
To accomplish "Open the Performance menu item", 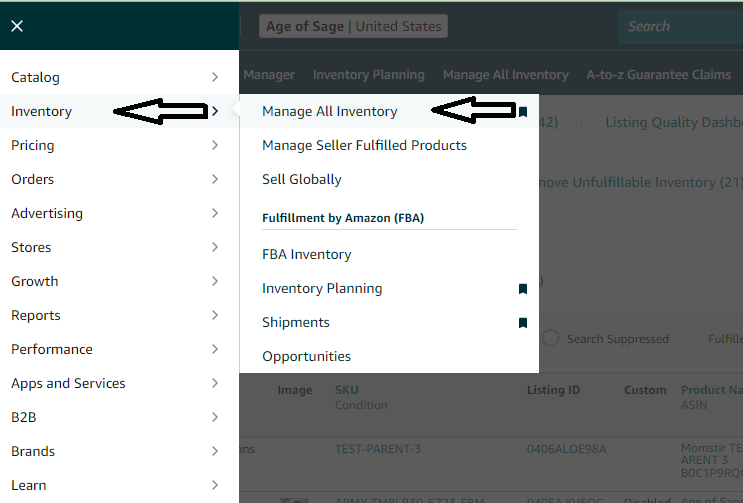I will pos(119,350).
